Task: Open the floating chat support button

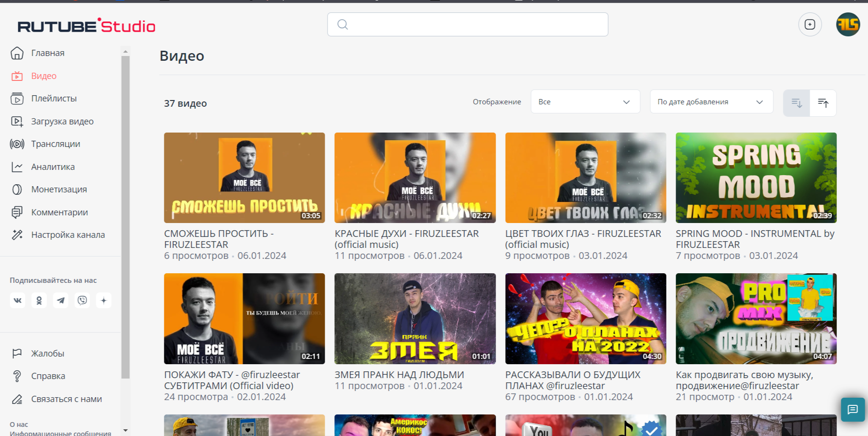Action: (853, 409)
